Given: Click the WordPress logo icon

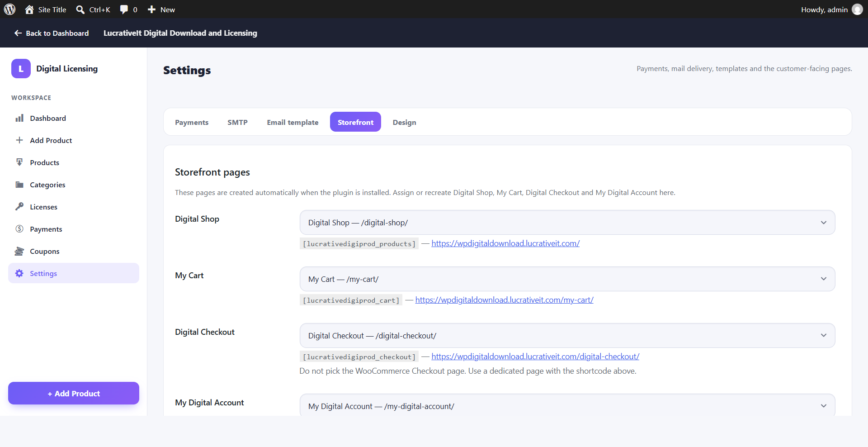Looking at the screenshot, I should coord(9,10).
